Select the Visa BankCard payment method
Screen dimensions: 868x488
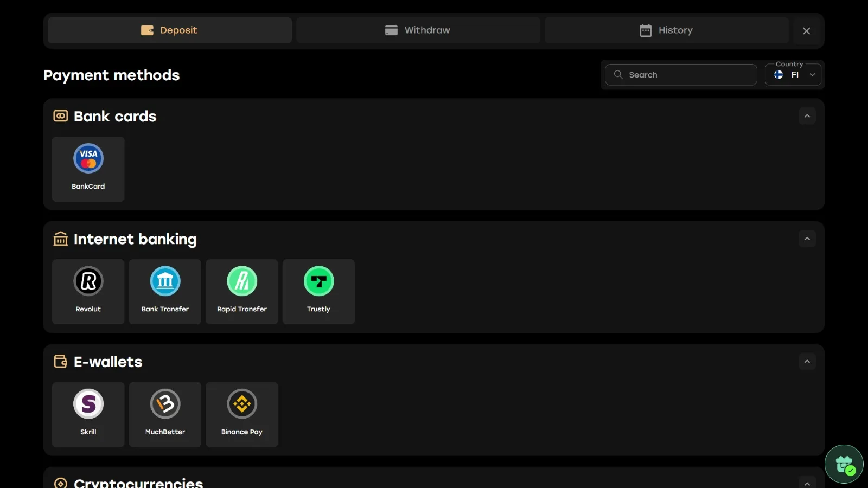pos(88,169)
